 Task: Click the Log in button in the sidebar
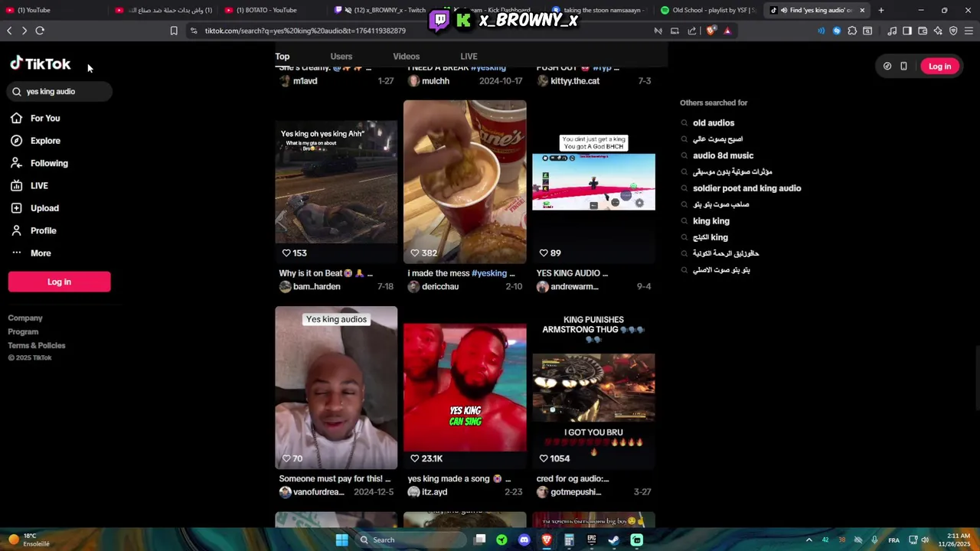[x=59, y=282]
